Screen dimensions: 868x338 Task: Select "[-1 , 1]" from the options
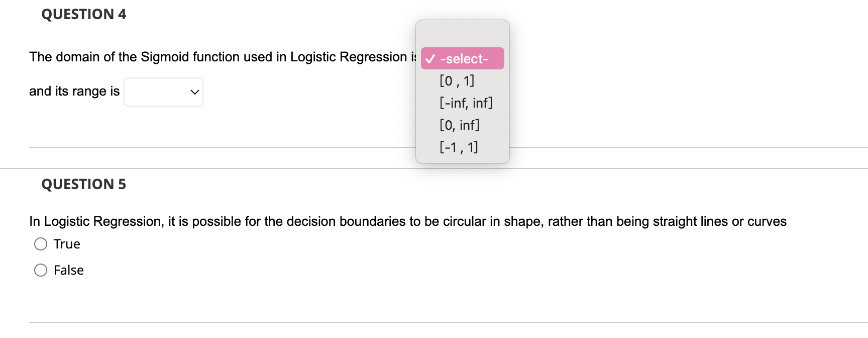459,146
